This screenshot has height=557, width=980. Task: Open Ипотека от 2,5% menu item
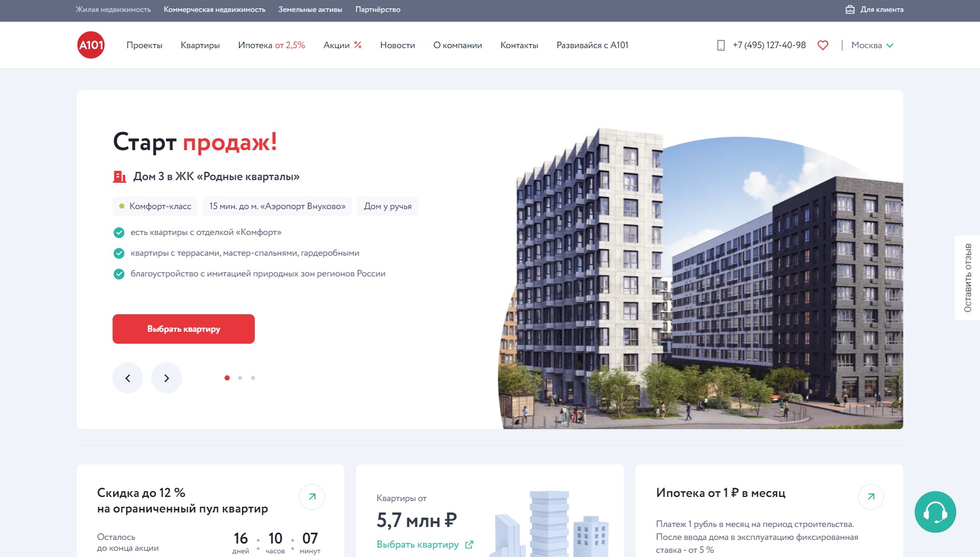272,46
